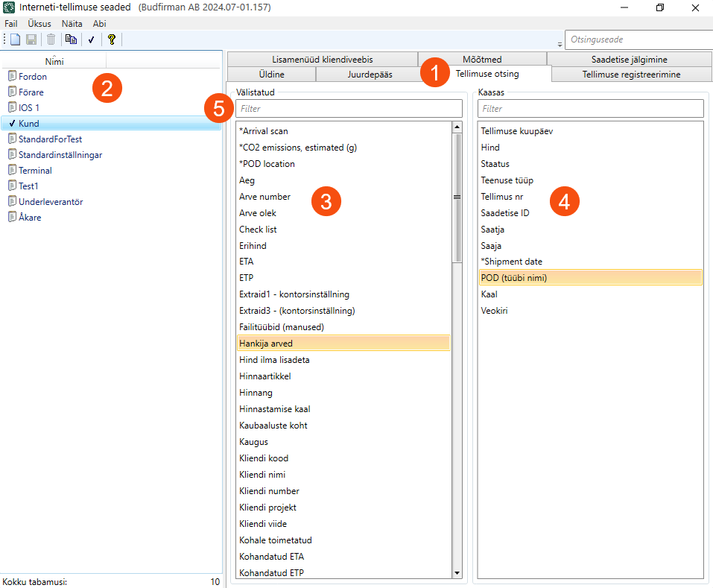Click the checkmark toolbar icon
The height and width of the screenshot is (588, 713).
[91, 39]
